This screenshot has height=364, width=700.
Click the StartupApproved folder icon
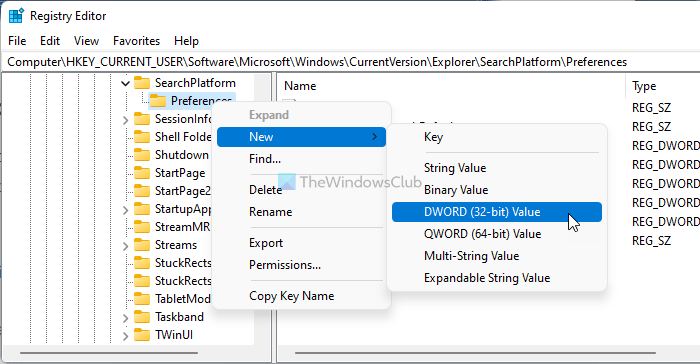click(x=142, y=209)
